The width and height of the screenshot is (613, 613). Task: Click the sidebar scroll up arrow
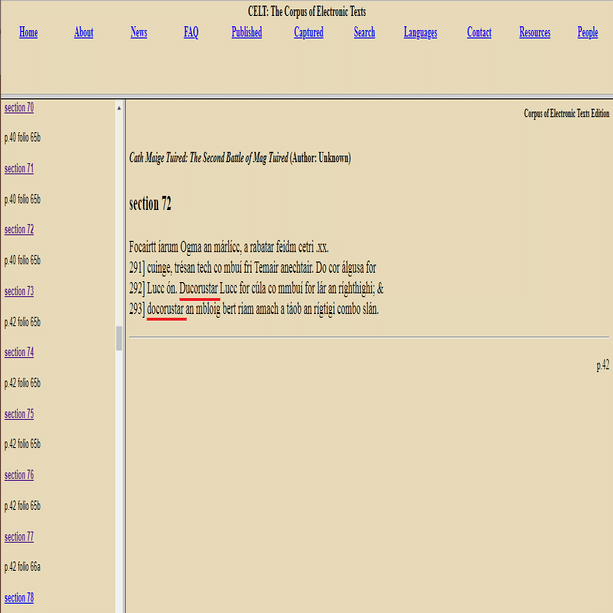pyautogui.click(x=119, y=108)
